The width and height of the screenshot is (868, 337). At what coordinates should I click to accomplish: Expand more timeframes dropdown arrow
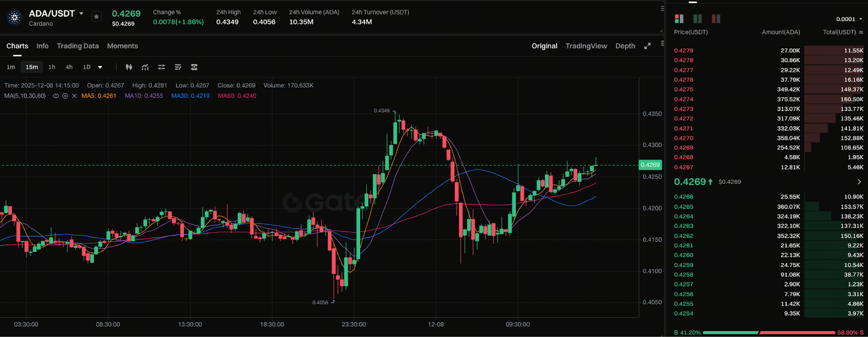100,67
